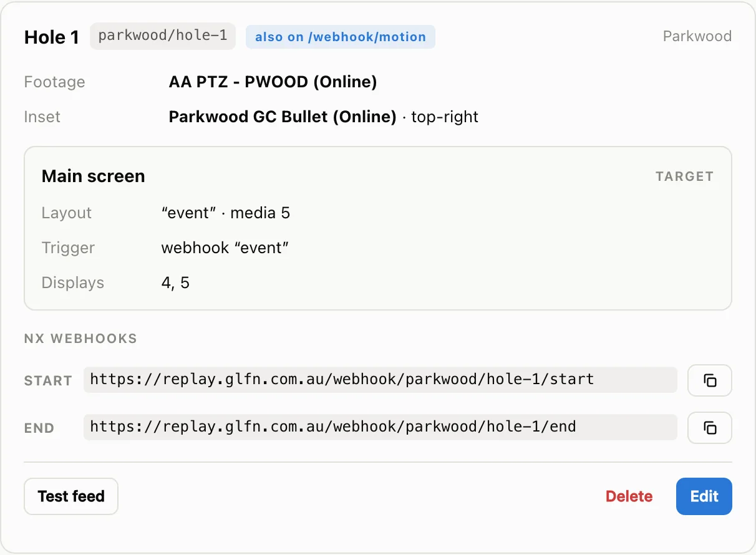Select the END webhook URL field
The height and width of the screenshot is (555, 756).
(380, 427)
